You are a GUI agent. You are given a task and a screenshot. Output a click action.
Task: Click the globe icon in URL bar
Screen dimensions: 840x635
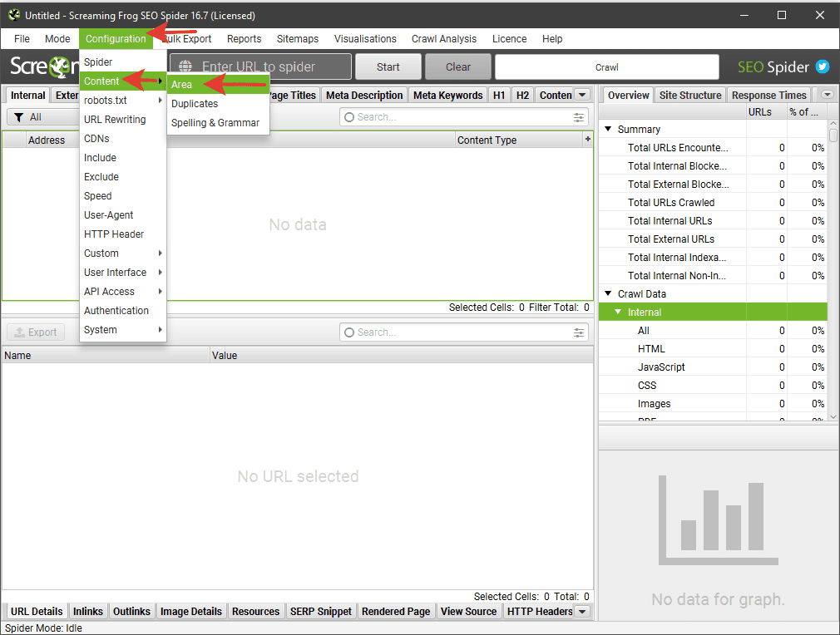pos(185,66)
